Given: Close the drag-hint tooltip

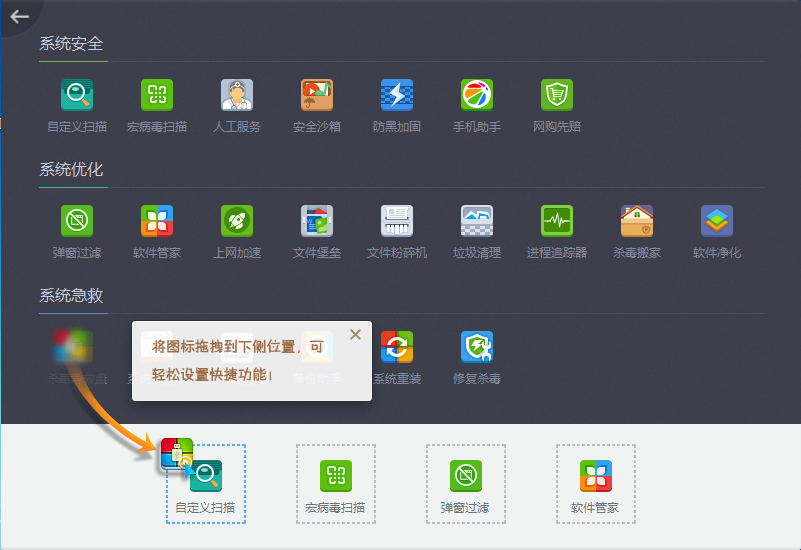Looking at the screenshot, I should tap(356, 334).
